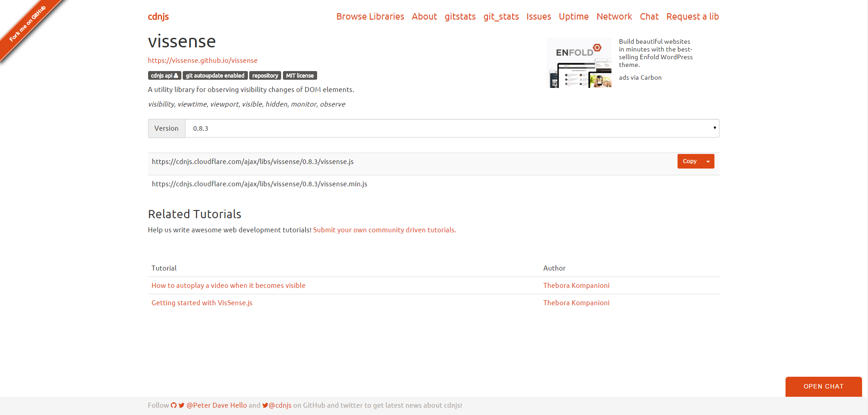
Task: Click the repository badge
Action: coord(265,76)
